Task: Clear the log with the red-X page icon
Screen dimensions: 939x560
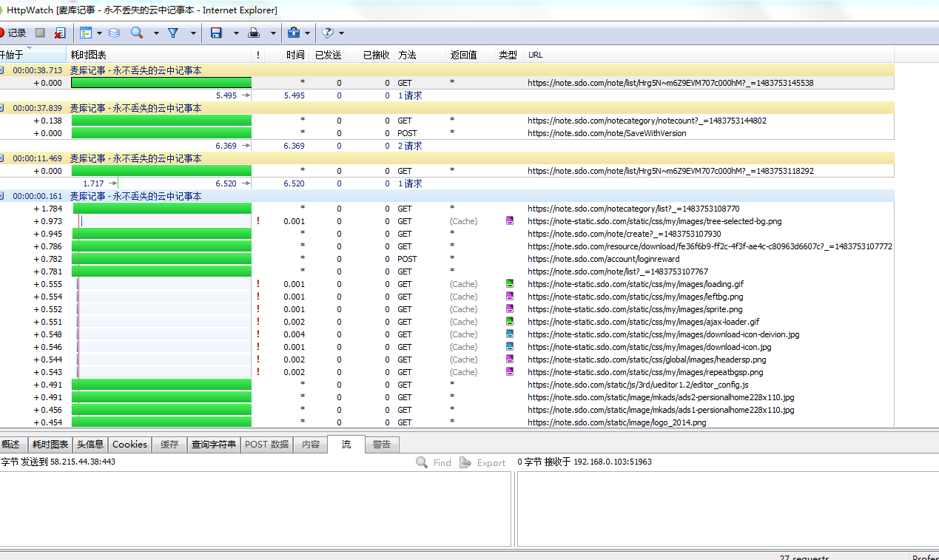Action: coord(59,33)
